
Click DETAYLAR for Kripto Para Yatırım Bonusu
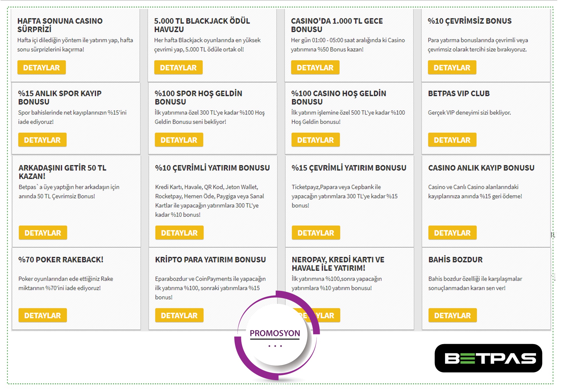[x=179, y=315]
